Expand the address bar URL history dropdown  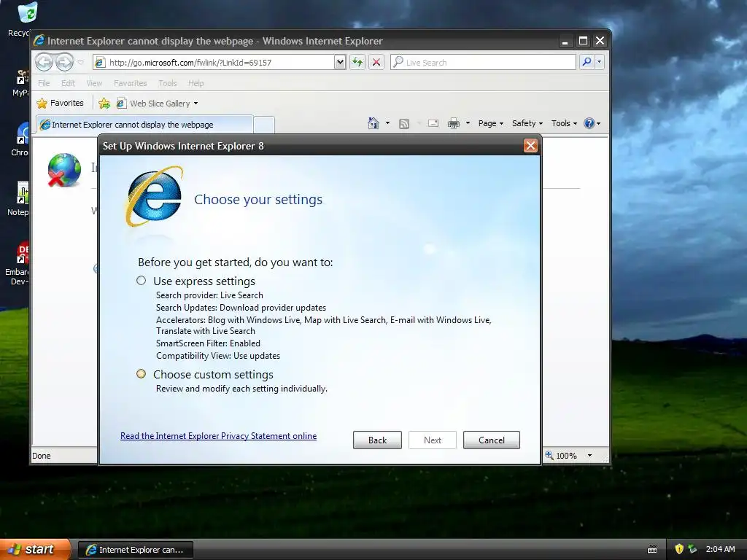(340, 62)
